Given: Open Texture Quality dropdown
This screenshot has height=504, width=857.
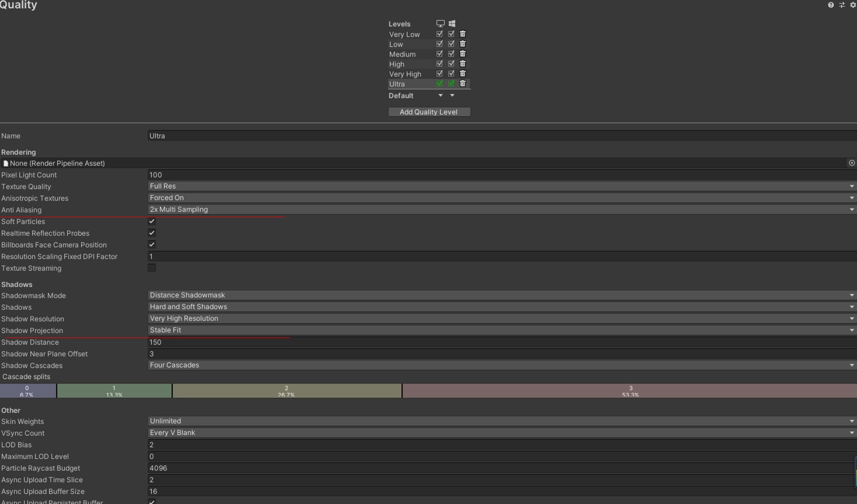Looking at the screenshot, I should tap(502, 186).
